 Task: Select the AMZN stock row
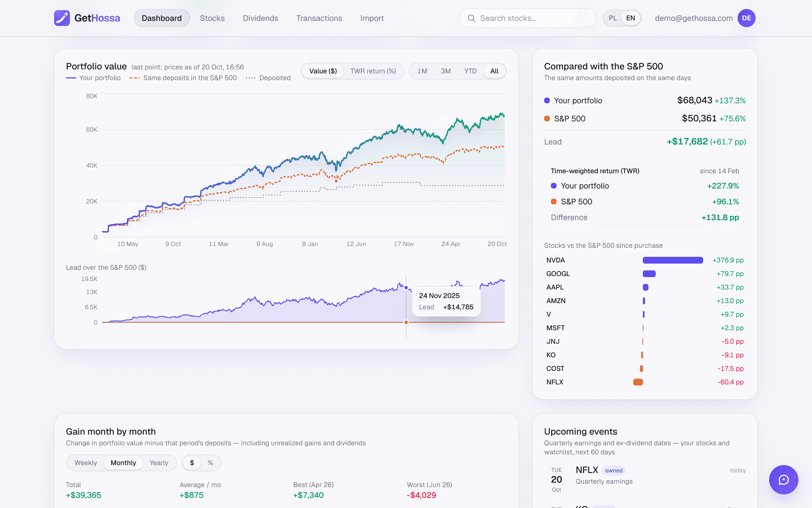645,301
